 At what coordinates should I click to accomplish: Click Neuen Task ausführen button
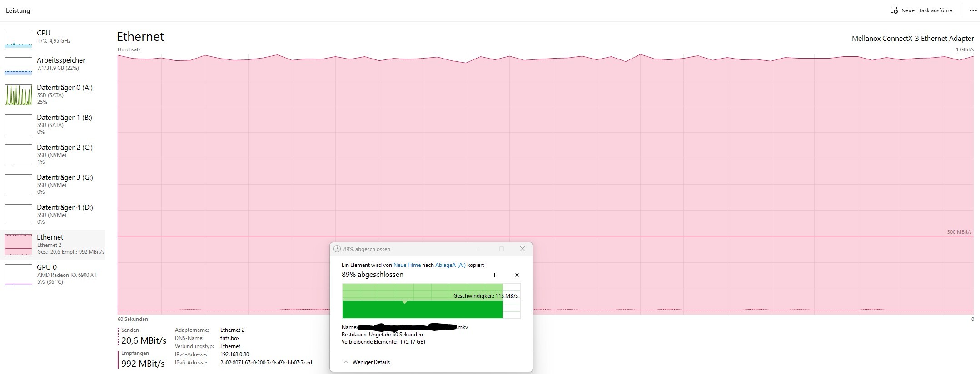click(923, 10)
